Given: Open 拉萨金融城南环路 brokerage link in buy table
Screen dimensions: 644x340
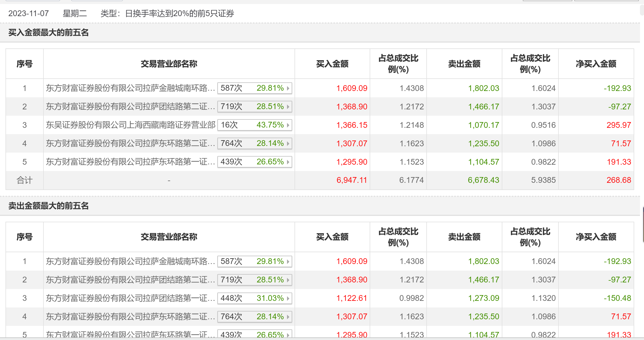Looking at the screenshot, I should point(130,88).
